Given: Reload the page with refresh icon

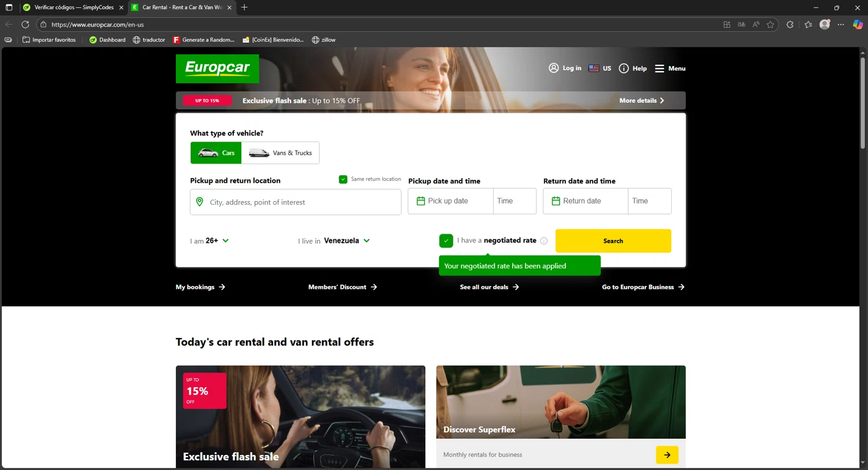Looking at the screenshot, I should click(x=25, y=24).
